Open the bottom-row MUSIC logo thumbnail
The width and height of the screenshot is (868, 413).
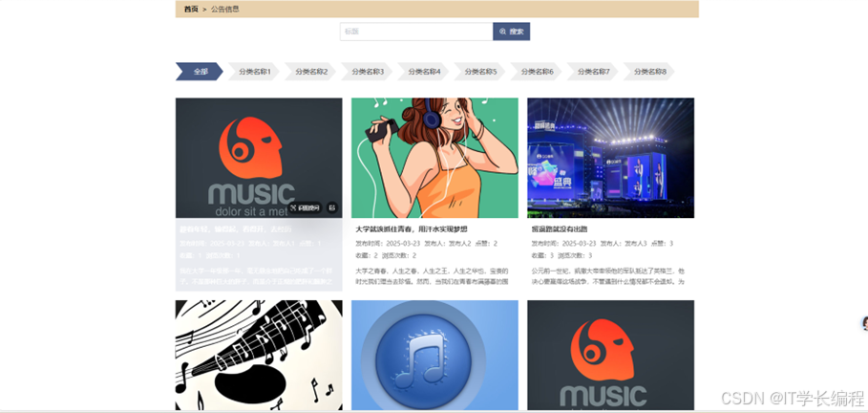coord(610,356)
